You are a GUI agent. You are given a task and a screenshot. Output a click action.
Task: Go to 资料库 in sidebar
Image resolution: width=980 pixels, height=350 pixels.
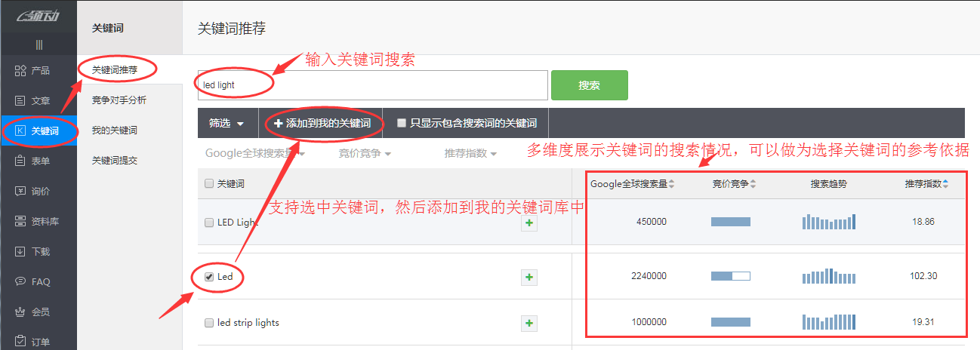(20, 221)
